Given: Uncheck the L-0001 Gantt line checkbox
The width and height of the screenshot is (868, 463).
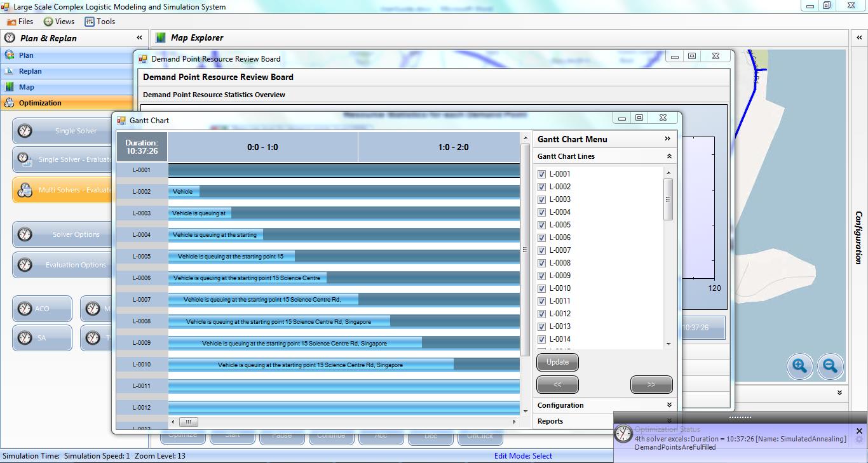Looking at the screenshot, I should click(542, 174).
